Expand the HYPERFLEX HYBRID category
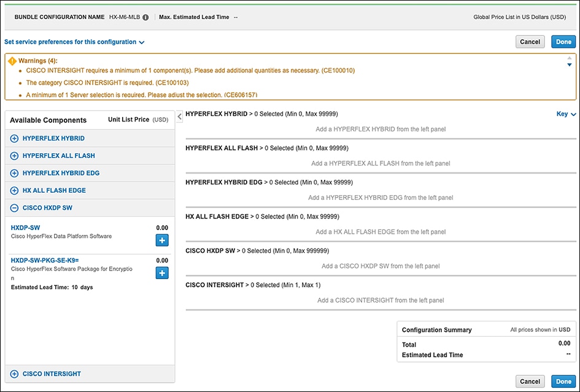 coord(15,139)
